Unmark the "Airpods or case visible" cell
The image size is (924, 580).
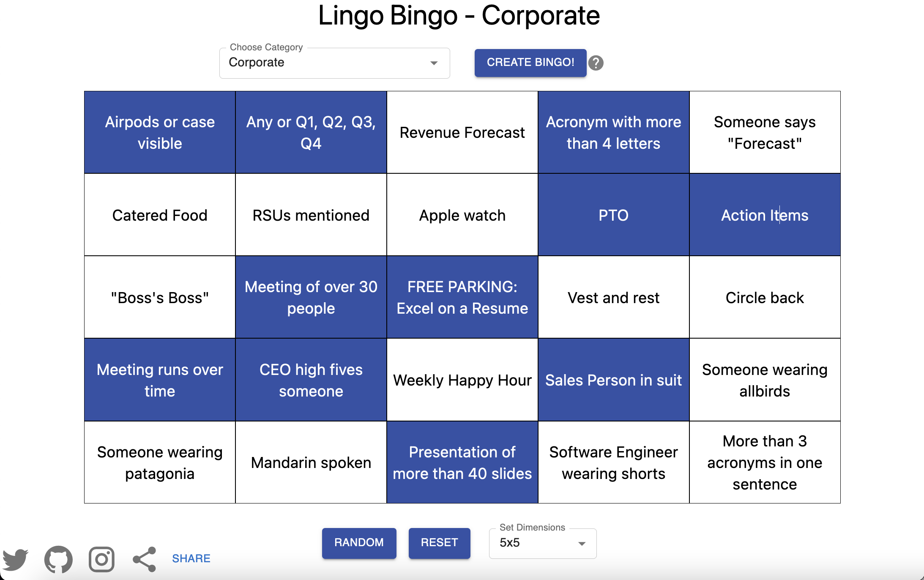(x=160, y=132)
